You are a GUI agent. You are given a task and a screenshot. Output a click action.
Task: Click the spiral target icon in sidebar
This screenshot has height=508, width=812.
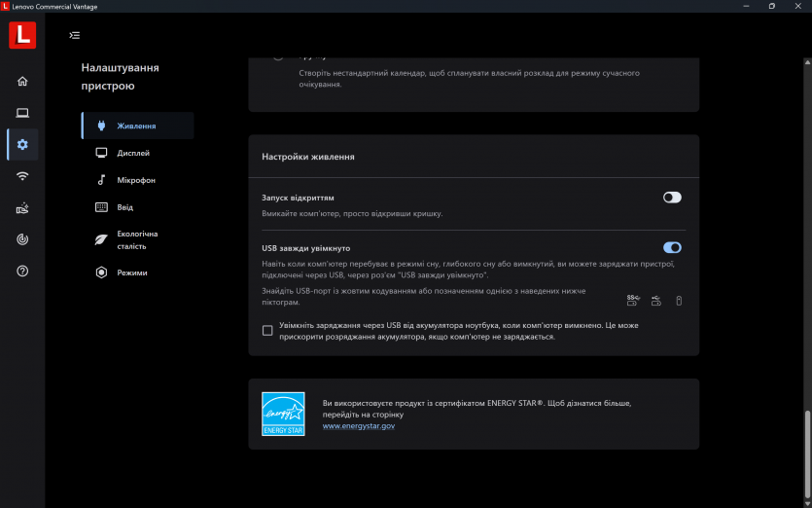click(x=22, y=239)
